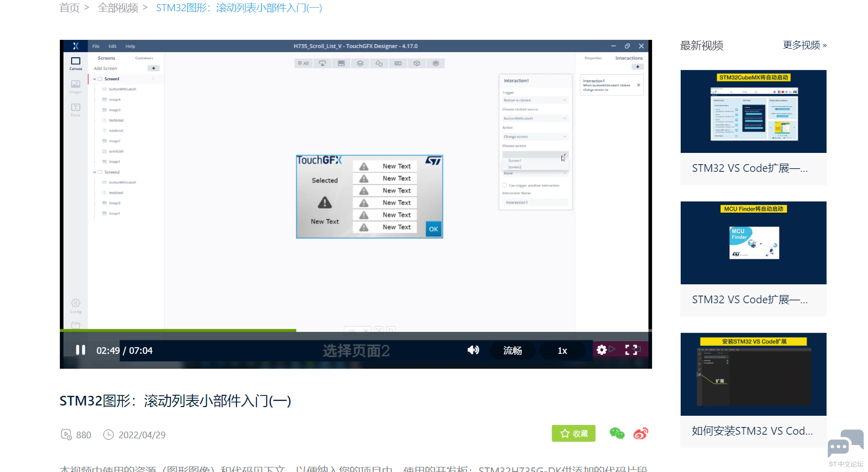Image resolution: width=868 pixels, height=472 pixels.
Task: Change video quality via 流畅 button
Action: [x=513, y=350]
